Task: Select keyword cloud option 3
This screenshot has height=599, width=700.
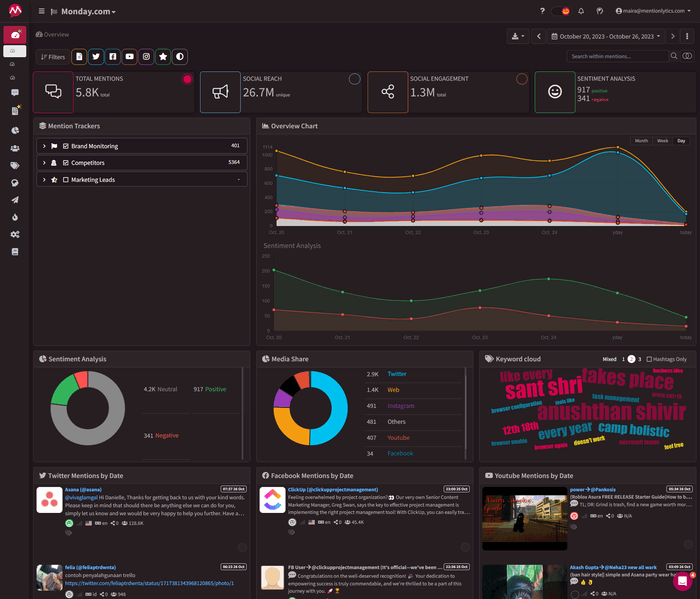Action: [x=639, y=359]
